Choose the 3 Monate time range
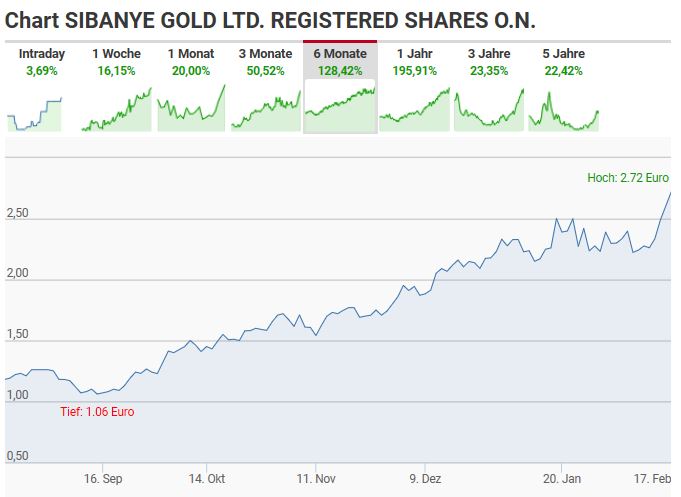This screenshot has width=681, height=497. pyautogui.click(x=265, y=54)
